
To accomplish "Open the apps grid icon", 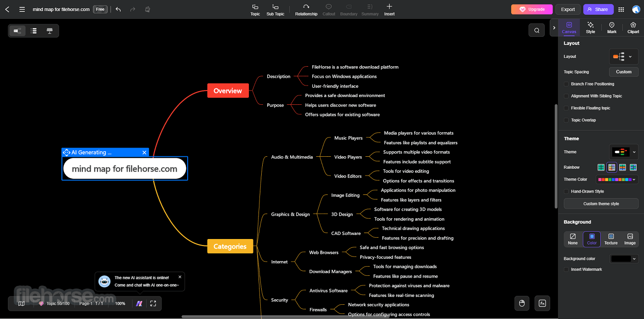I will (621, 9).
